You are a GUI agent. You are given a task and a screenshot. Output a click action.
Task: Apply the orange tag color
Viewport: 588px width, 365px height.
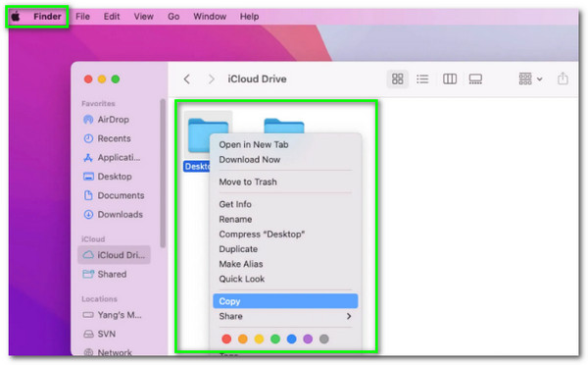(243, 339)
